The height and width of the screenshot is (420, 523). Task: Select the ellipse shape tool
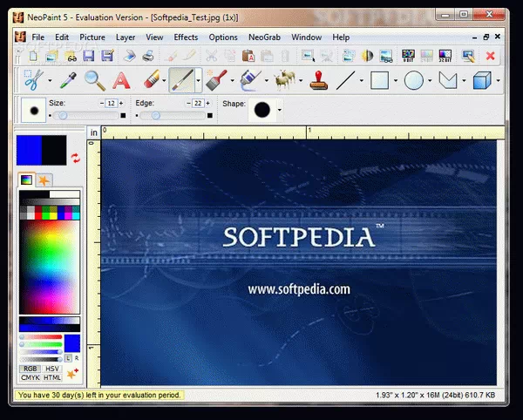(x=413, y=80)
